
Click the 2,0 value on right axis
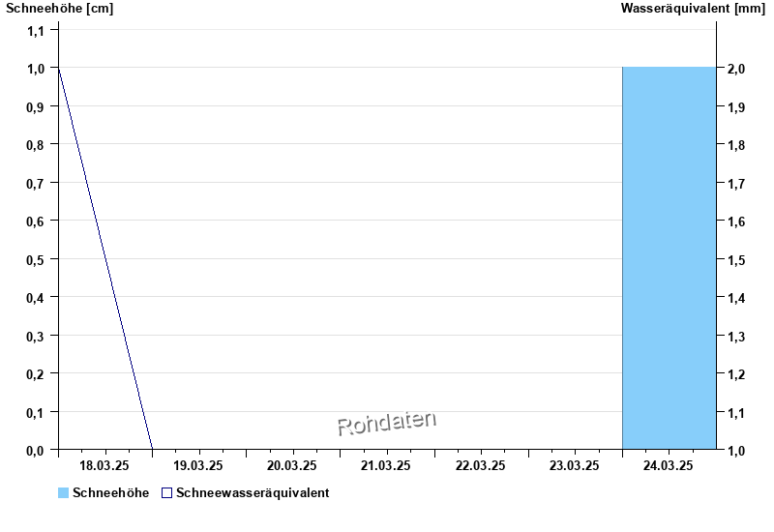(x=736, y=69)
